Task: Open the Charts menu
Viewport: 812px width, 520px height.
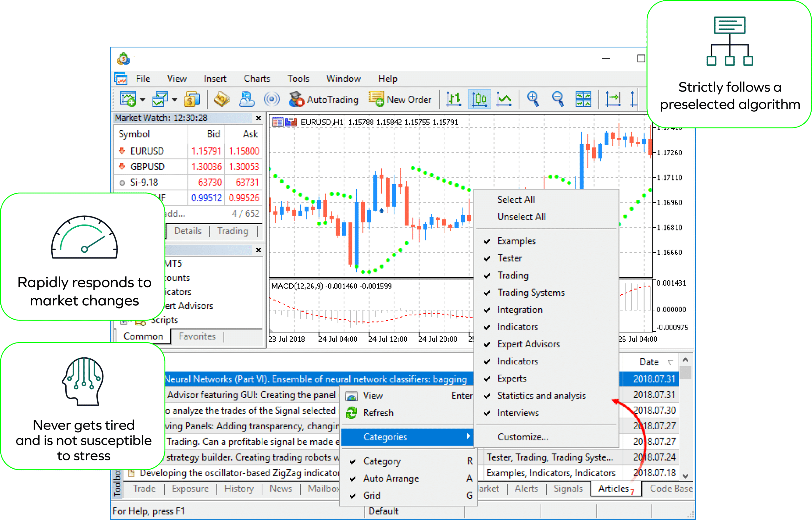Action: click(x=257, y=79)
